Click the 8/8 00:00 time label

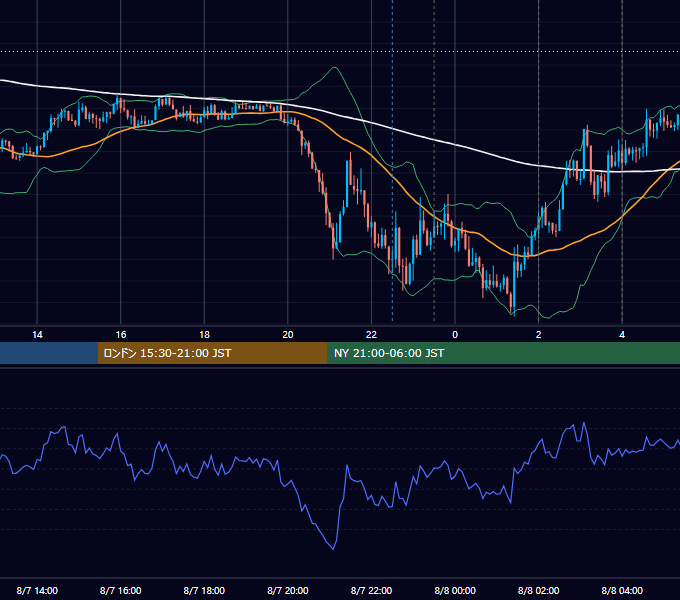455,590
